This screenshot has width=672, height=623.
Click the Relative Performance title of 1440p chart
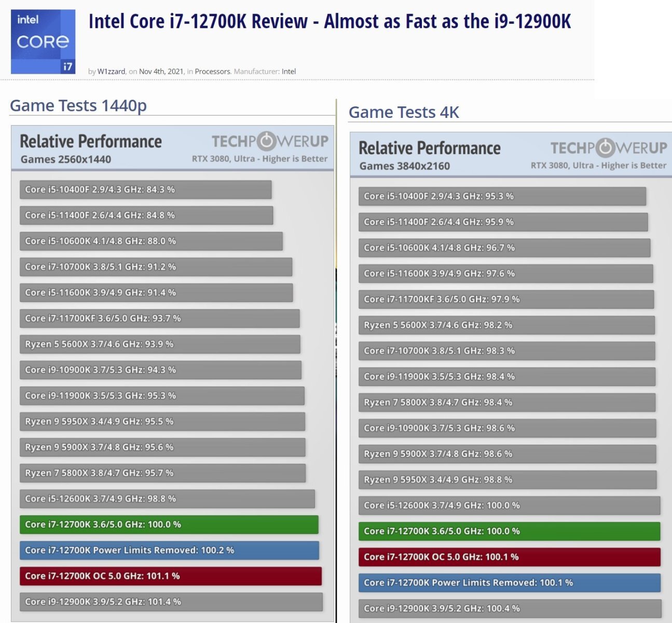coord(91,141)
